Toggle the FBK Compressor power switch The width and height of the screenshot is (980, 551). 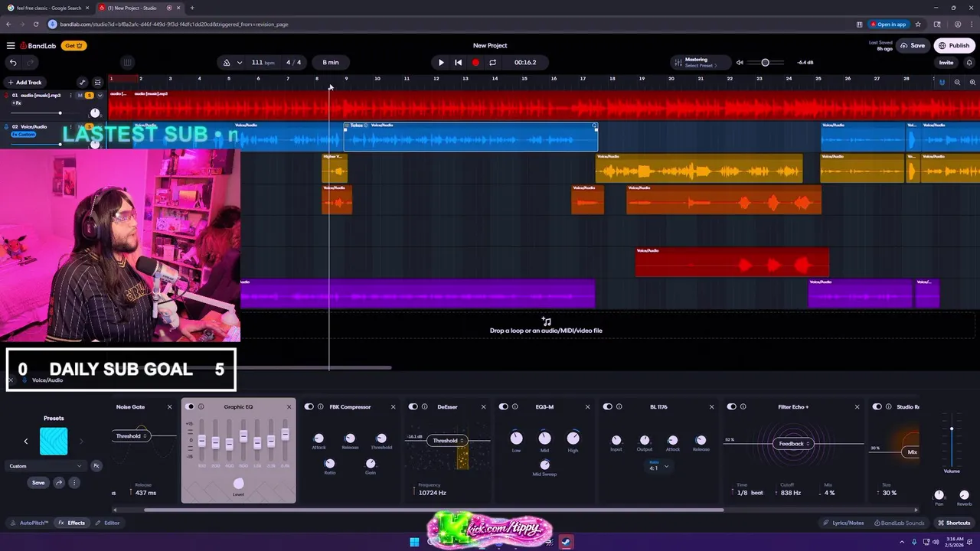pos(309,407)
